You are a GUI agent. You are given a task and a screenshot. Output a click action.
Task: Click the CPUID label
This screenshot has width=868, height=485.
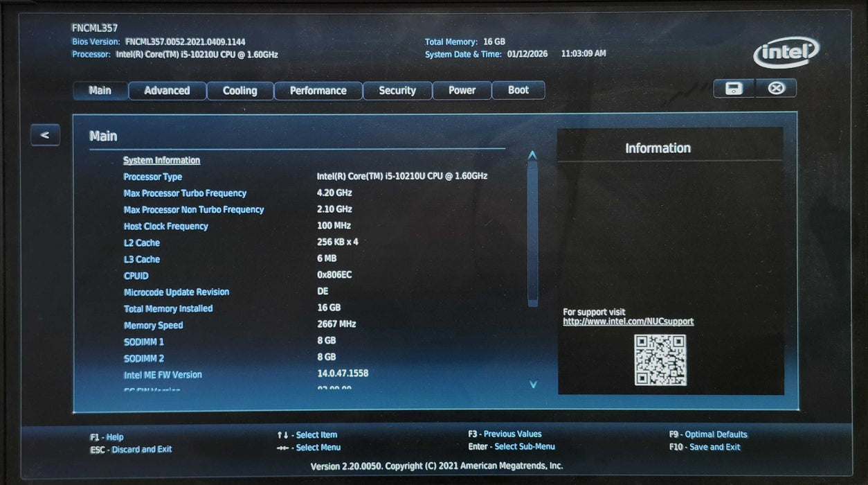pyautogui.click(x=136, y=276)
